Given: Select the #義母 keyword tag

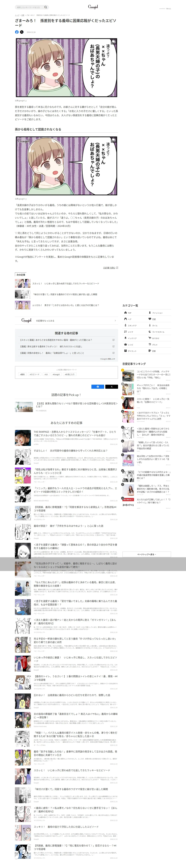Looking at the screenshot, I should click(x=22, y=374).
